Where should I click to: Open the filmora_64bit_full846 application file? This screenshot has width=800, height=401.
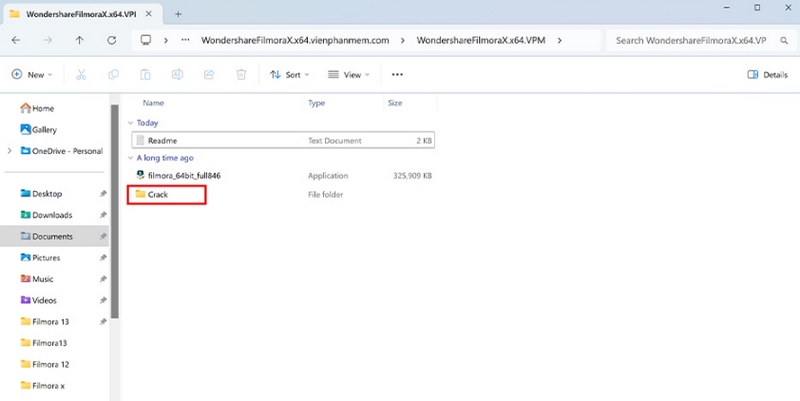coord(184,176)
